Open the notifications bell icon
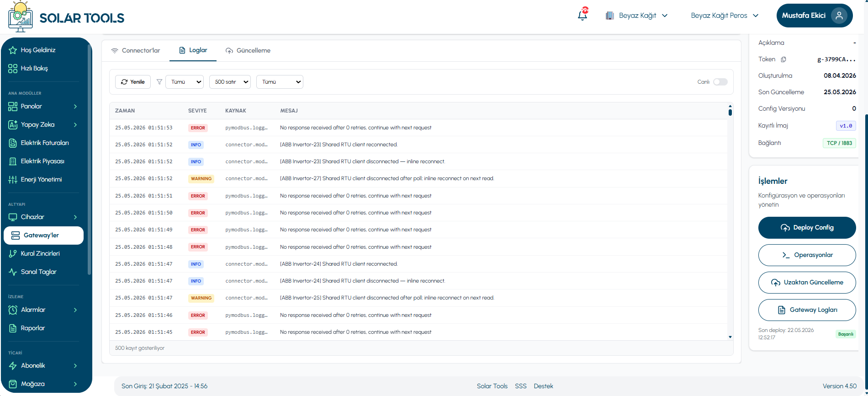 (582, 15)
